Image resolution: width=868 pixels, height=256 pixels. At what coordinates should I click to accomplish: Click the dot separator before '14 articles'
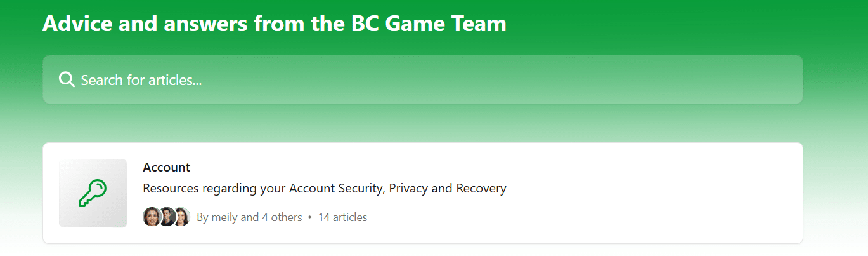click(x=309, y=217)
